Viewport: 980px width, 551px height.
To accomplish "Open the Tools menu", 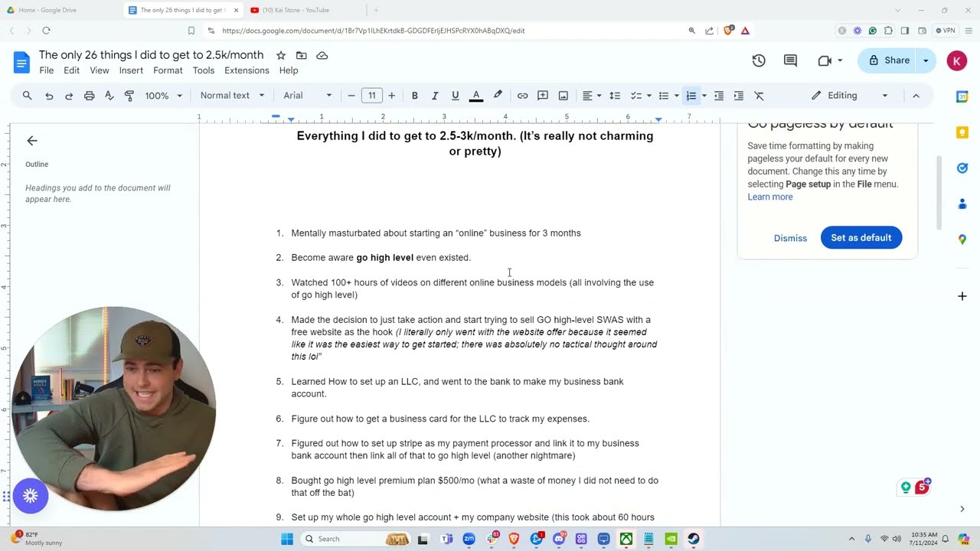I will pos(204,70).
